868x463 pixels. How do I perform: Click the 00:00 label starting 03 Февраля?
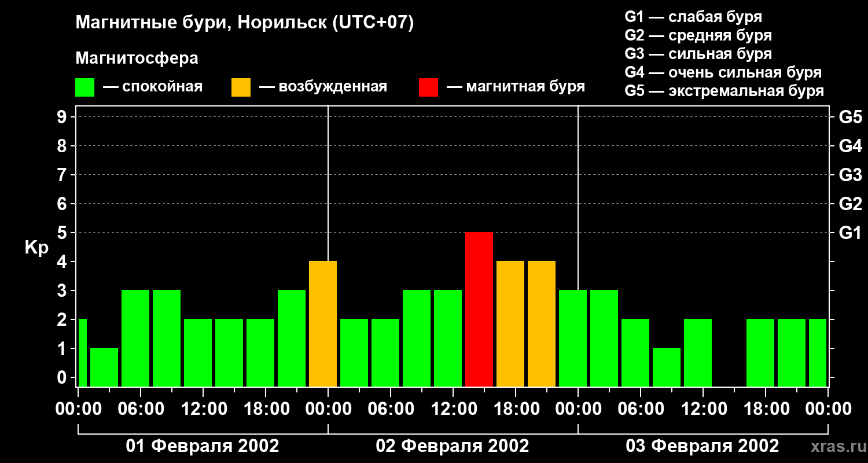[578, 409]
